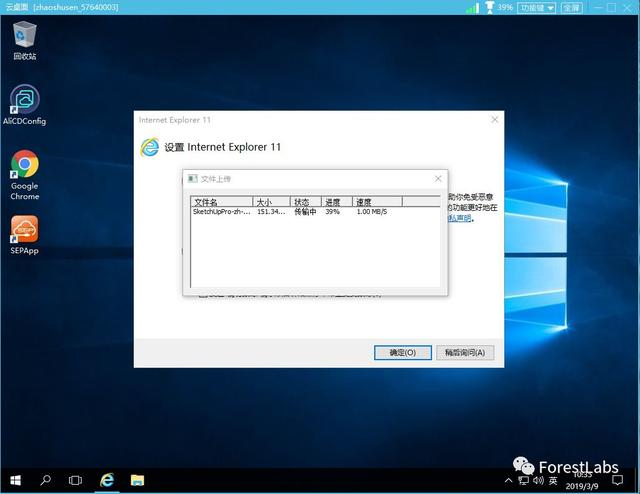
Task: Click the 文件上传 dialog title icon
Action: 193,178
